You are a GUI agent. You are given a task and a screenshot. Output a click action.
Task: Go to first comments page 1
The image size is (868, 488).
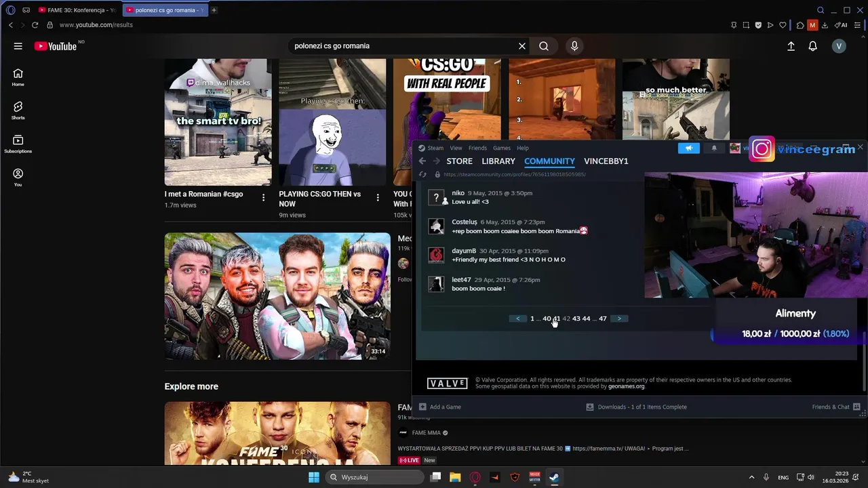tap(532, 319)
